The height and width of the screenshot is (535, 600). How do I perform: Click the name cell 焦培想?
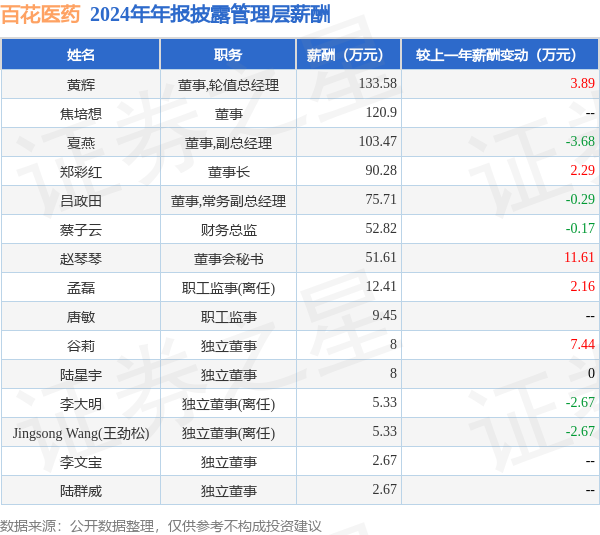point(81,114)
